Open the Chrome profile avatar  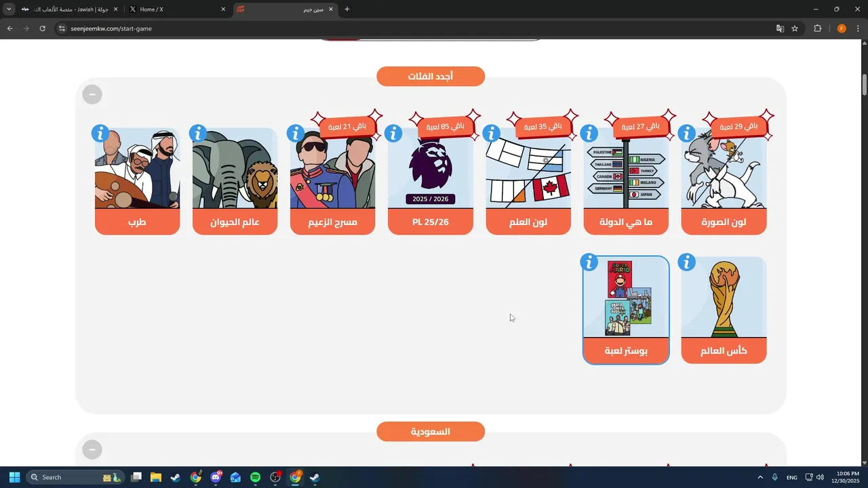coord(842,28)
